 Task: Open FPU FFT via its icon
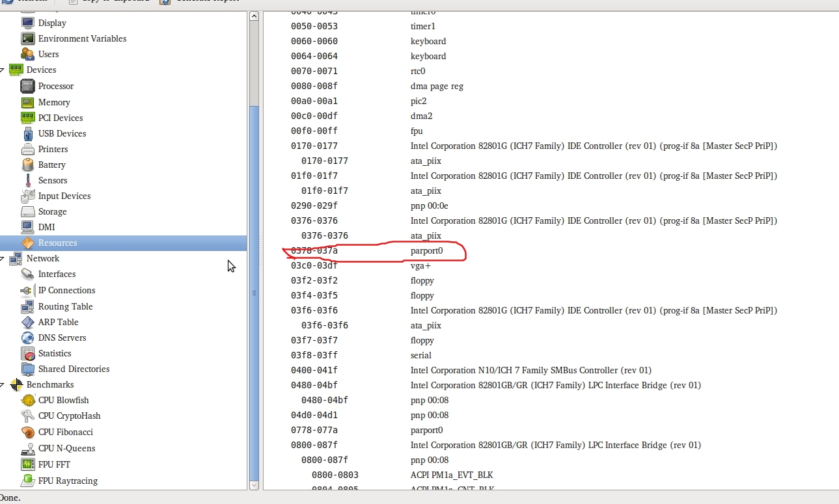(27, 464)
